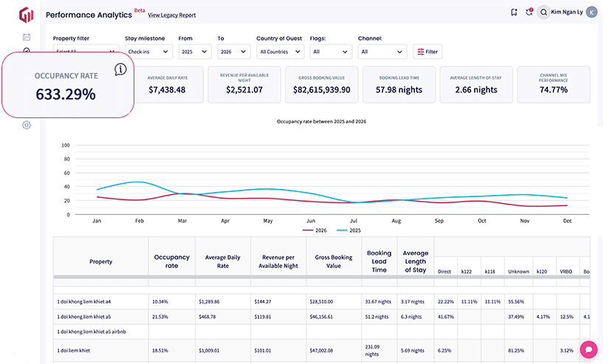Select row 1 doi khong liem khiet a5 airbnb
This screenshot has width=615, height=364.
pyautogui.click(x=322, y=332)
